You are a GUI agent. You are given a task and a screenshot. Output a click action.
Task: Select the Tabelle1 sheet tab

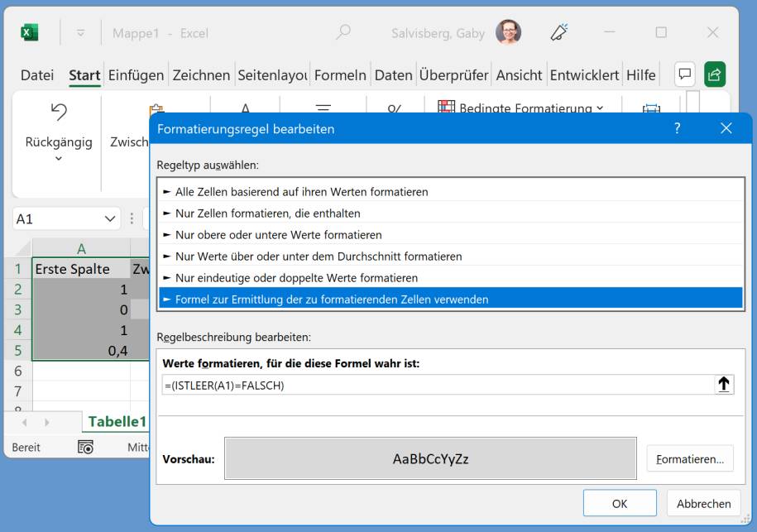tap(116, 422)
